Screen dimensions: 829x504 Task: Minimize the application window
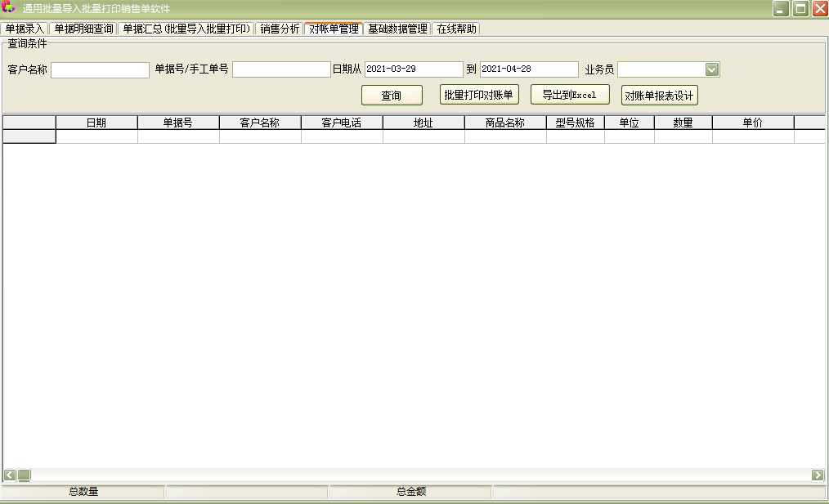coord(781,8)
